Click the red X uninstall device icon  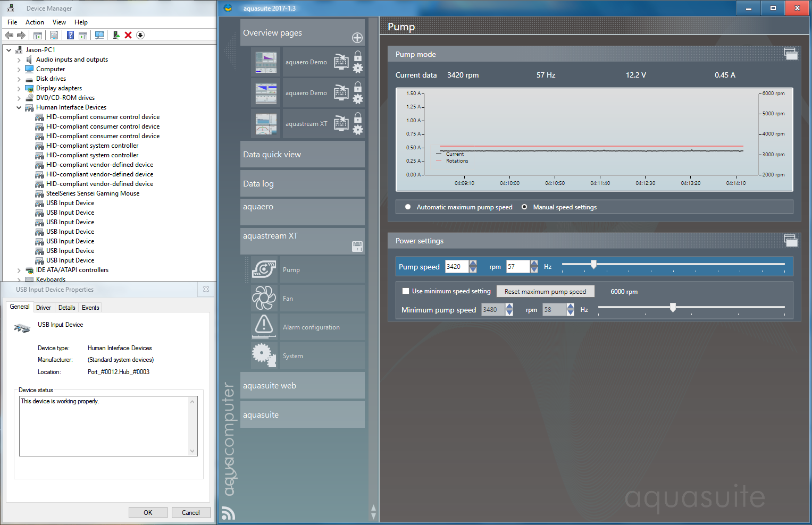coord(128,35)
